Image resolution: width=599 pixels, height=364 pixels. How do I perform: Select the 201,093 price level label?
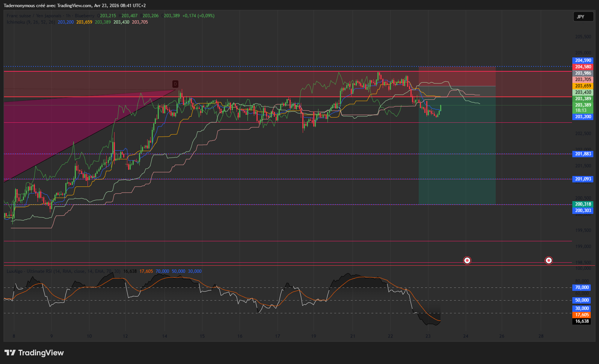click(583, 179)
